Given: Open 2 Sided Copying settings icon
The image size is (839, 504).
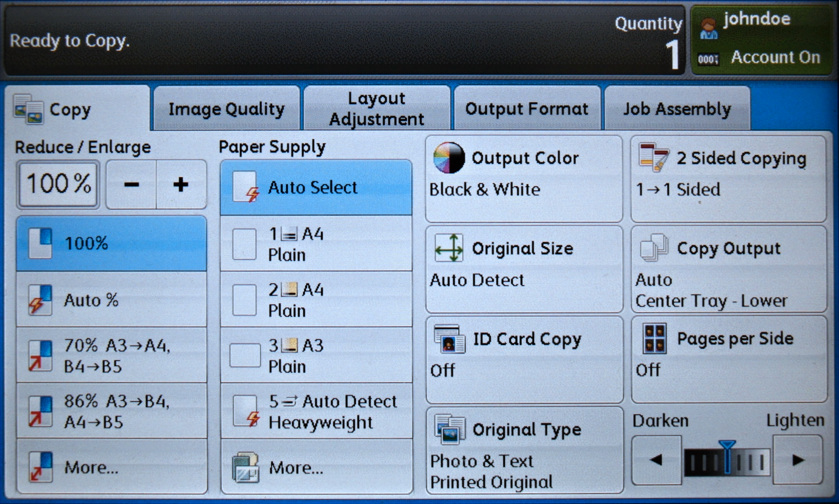Looking at the screenshot, I should [653, 158].
